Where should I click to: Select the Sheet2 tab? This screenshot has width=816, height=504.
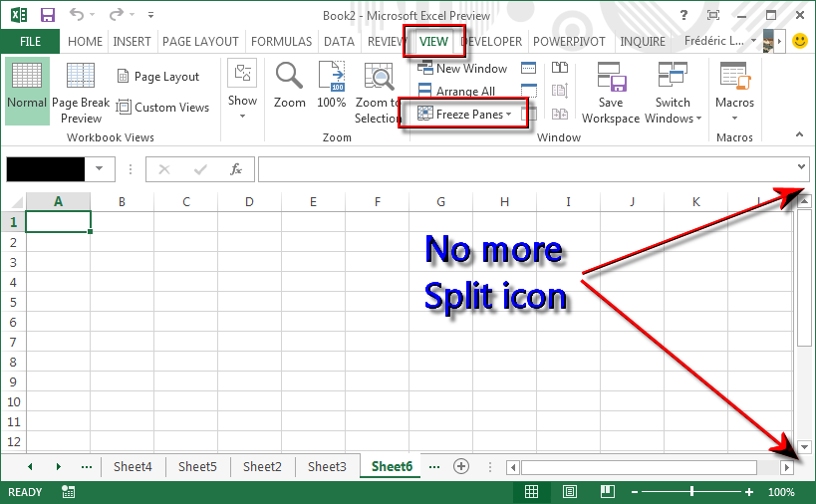point(262,466)
